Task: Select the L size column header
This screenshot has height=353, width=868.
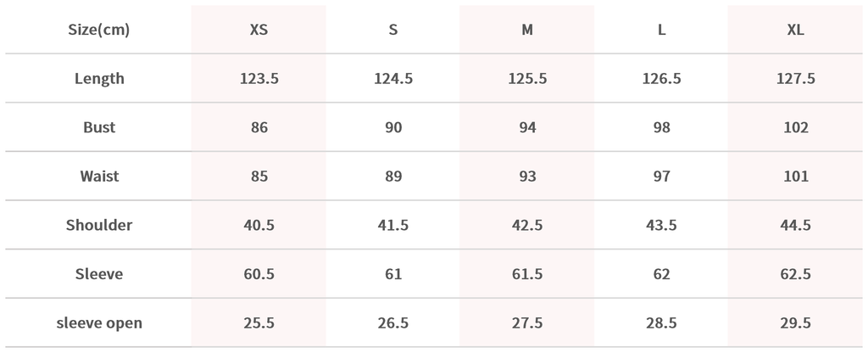Action: pos(662,30)
